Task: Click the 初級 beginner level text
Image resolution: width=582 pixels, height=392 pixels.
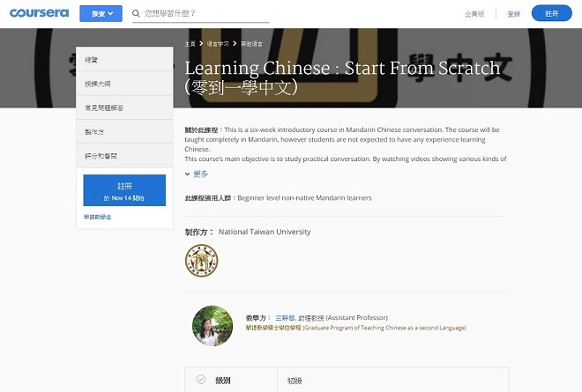Action: [295, 381]
